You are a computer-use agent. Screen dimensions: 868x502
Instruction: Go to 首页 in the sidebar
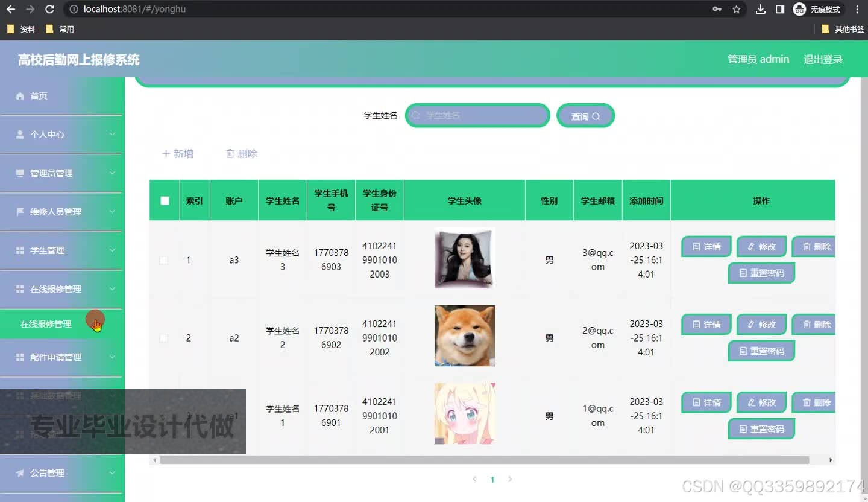61,95
